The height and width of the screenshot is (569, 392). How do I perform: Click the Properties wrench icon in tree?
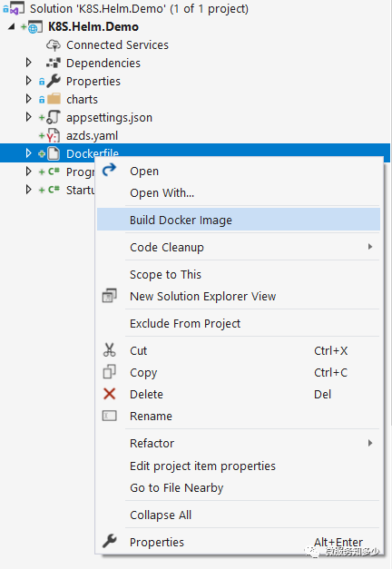(x=54, y=81)
